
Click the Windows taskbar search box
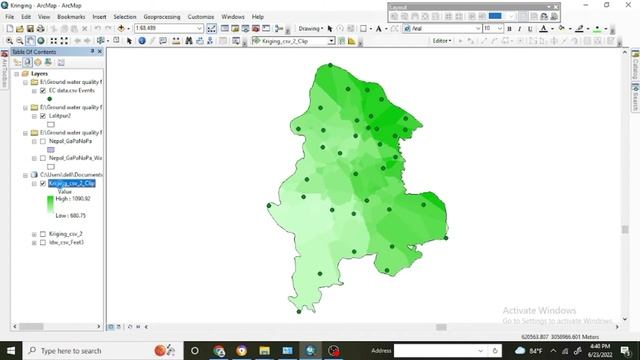tap(102, 351)
